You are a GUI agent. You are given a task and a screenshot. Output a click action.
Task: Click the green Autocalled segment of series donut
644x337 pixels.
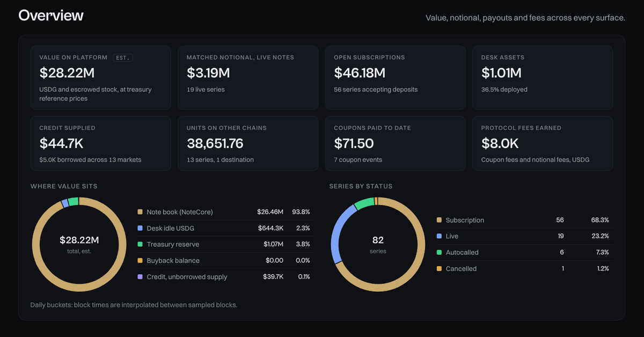[x=363, y=203]
